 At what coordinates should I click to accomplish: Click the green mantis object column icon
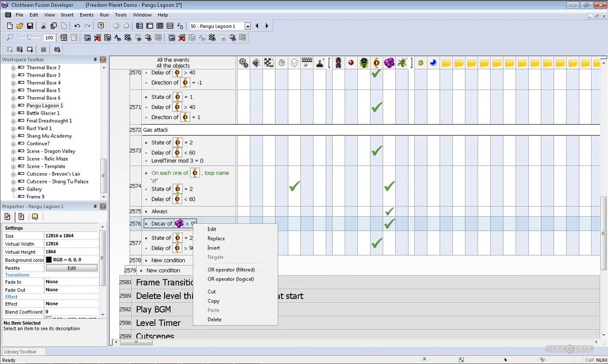click(x=402, y=63)
